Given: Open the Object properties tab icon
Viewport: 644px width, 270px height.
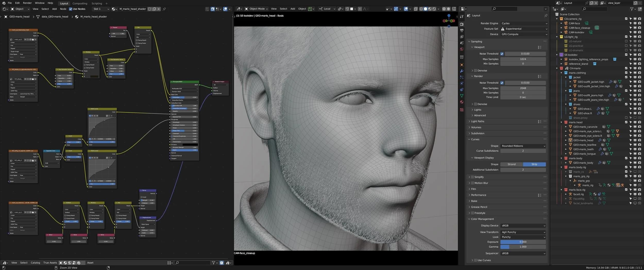Looking at the screenshot, I should pos(462,65).
